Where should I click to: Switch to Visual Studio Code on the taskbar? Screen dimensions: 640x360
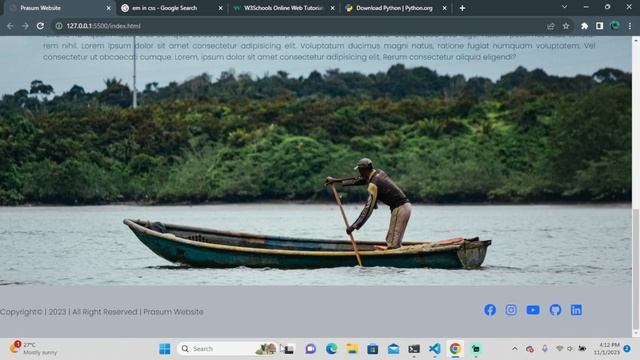[435, 349]
